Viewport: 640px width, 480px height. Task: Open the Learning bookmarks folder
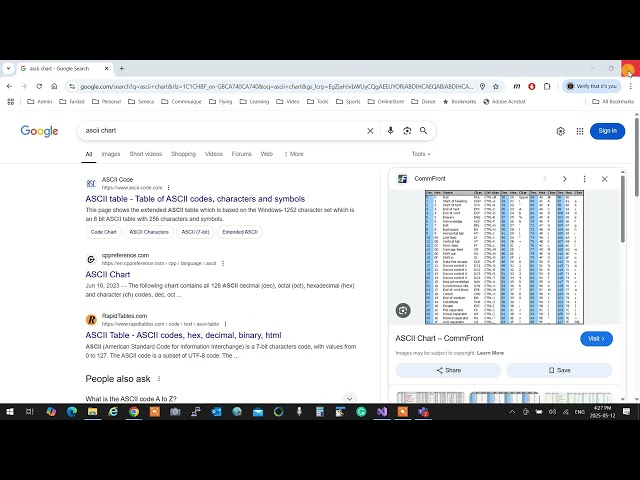254,102
